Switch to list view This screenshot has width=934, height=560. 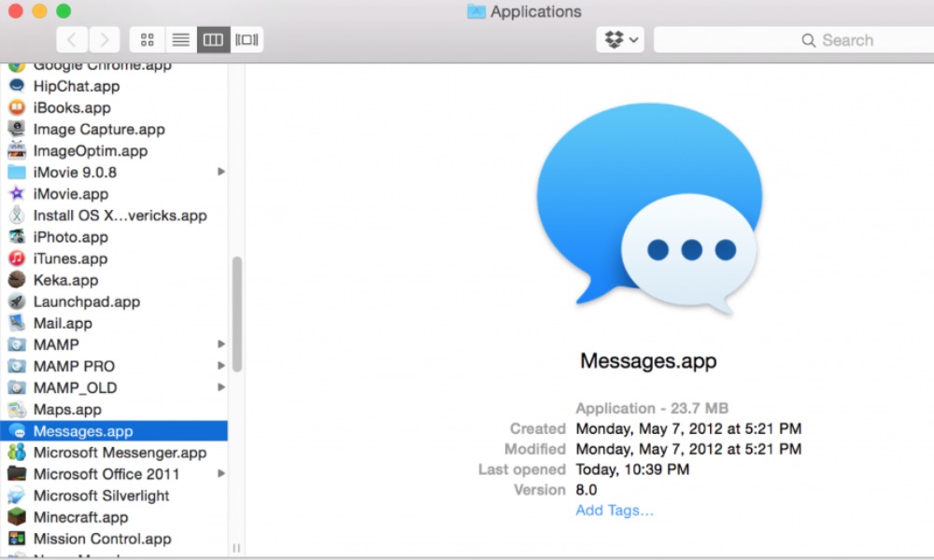[x=180, y=40]
